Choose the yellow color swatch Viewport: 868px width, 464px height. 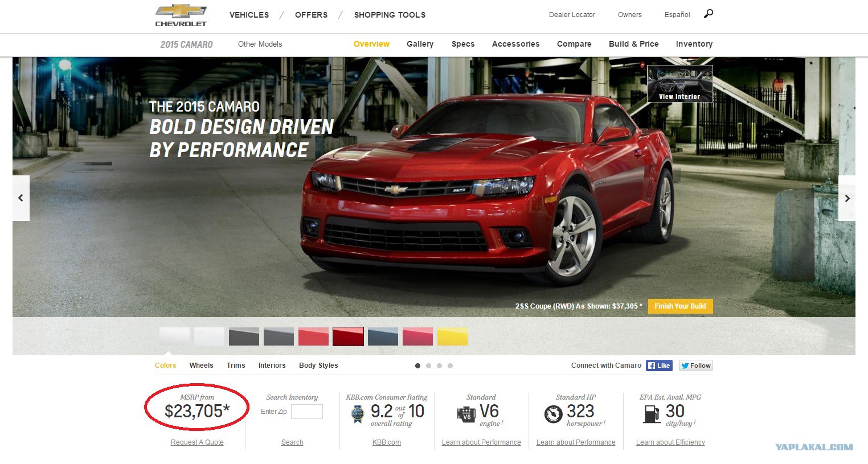pyautogui.click(x=452, y=336)
